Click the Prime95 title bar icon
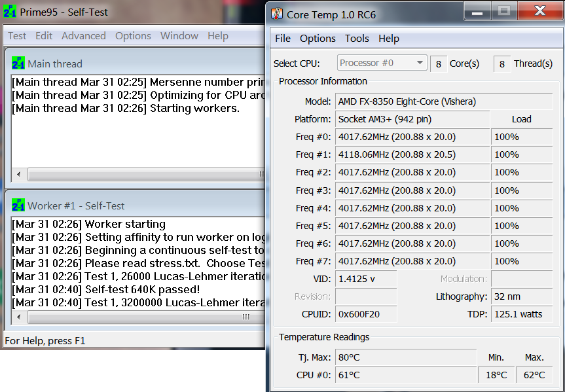This screenshot has width=565, height=392. (x=9, y=12)
